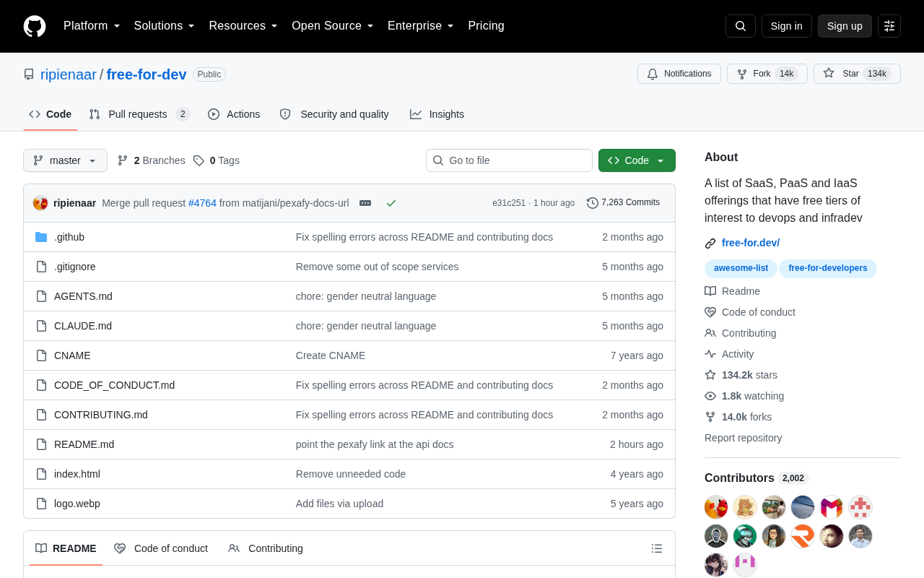The width and height of the screenshot is (924, 578).
Task: Click the CODE_OF_CONDUCT.md file icon
Action: (41, 385)
